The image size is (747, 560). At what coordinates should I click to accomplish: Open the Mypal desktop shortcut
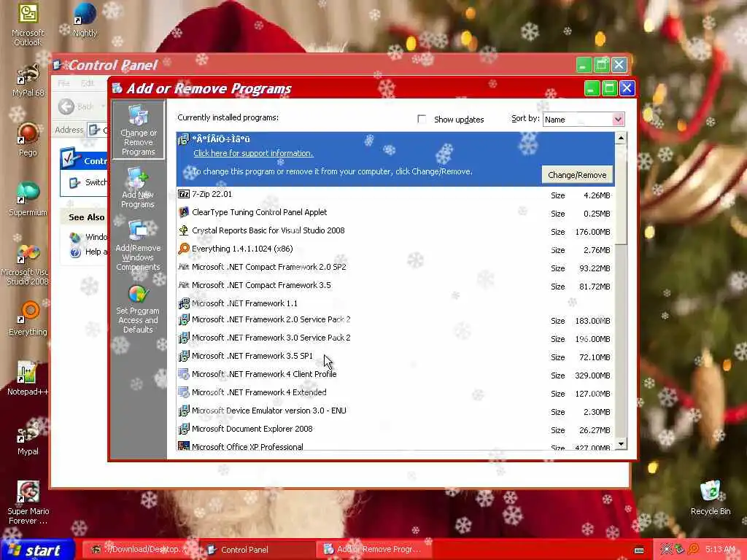tap(28, 438)
